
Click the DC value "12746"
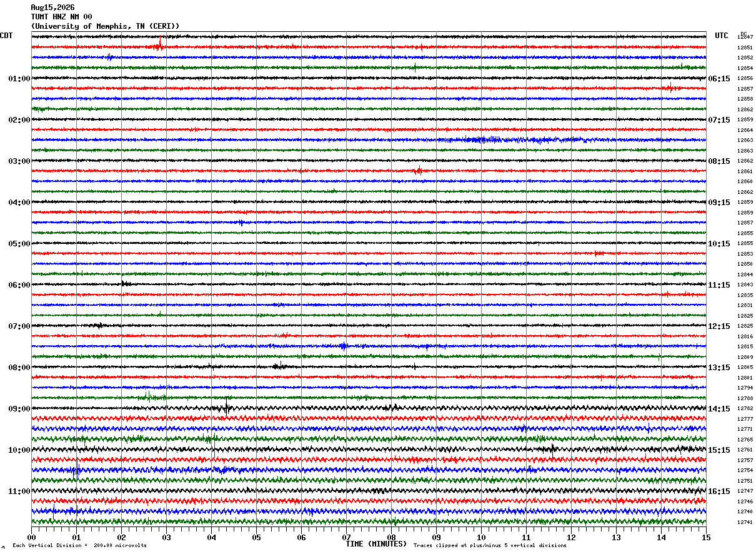click(x=745, y=501)
